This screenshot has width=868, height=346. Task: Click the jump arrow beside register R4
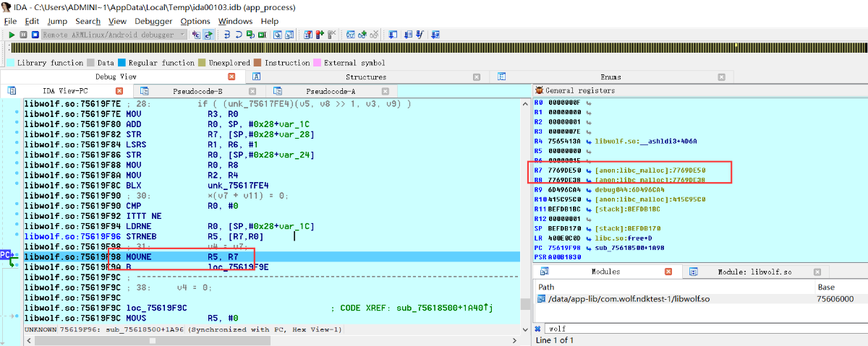pos(588,141)
